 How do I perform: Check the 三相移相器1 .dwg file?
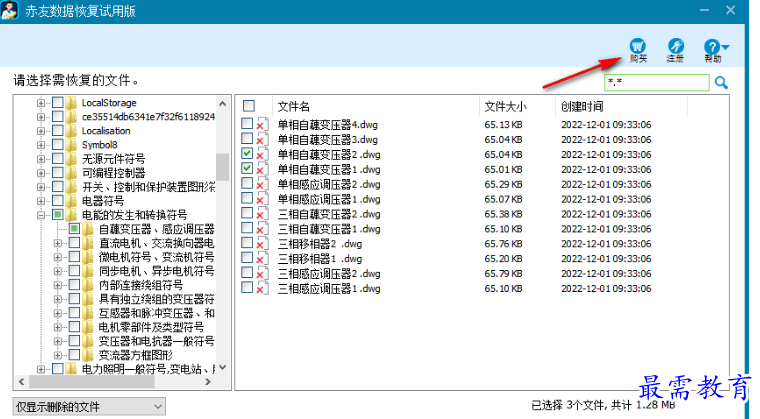[247, 258]
